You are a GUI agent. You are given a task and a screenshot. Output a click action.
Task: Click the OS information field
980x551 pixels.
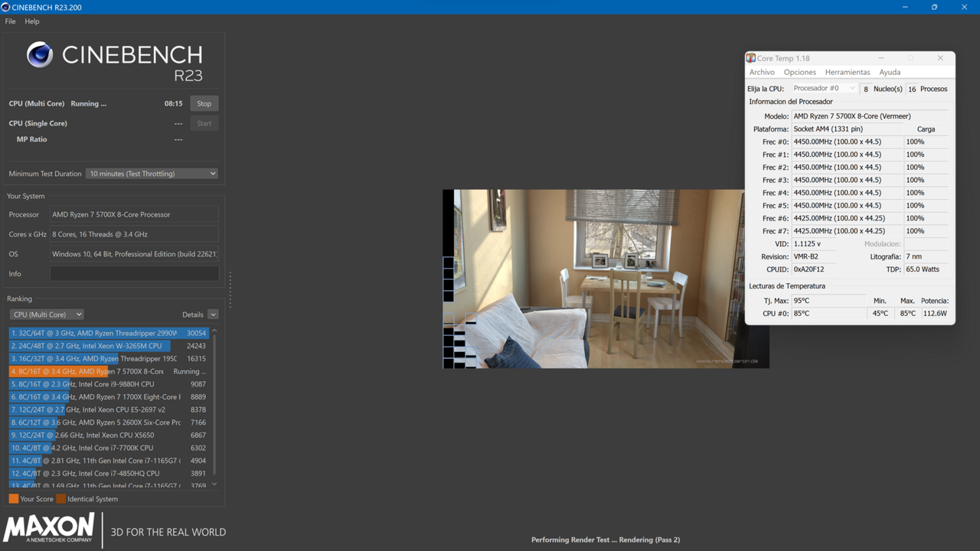click(134, 254)
